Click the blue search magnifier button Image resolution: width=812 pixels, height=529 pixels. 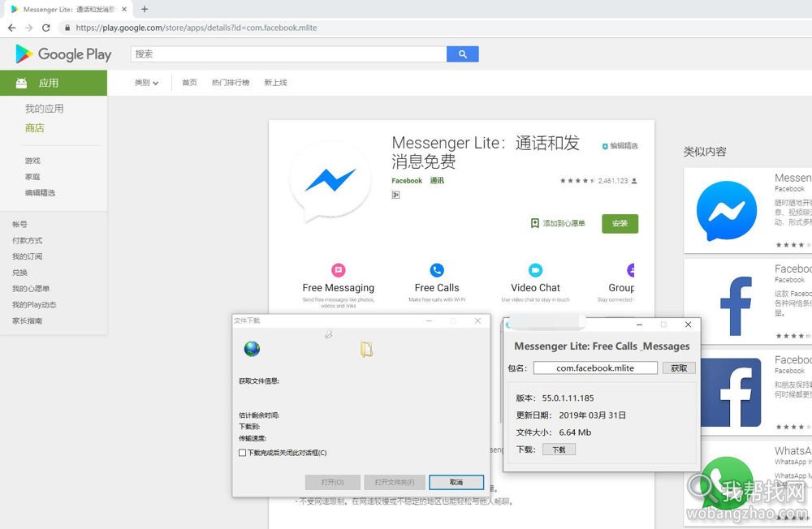463,54
